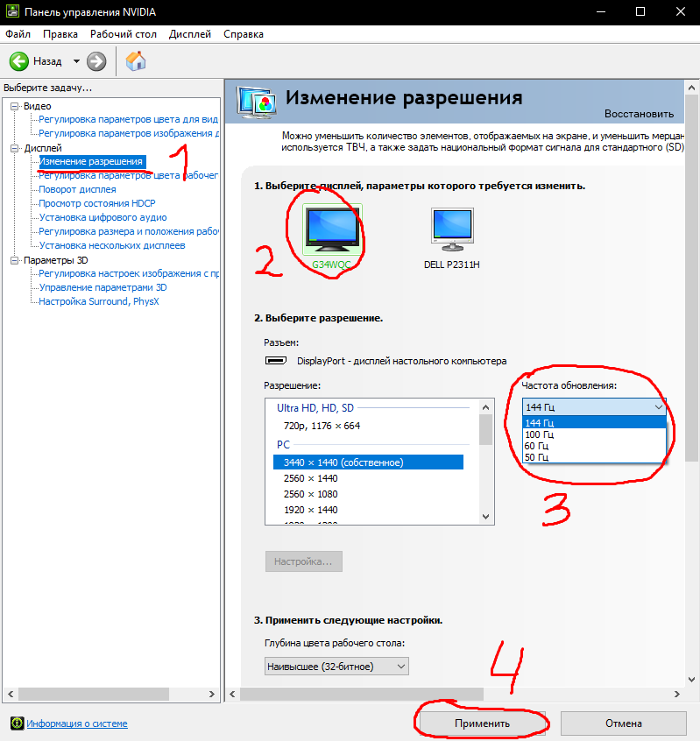Click the green Back arrow icon

click(x=19, y=61)
